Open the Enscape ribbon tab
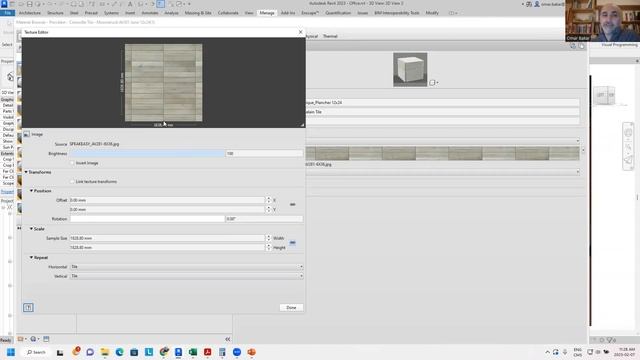The height and width of the screenshot is (360, 640). click(310, 13)
